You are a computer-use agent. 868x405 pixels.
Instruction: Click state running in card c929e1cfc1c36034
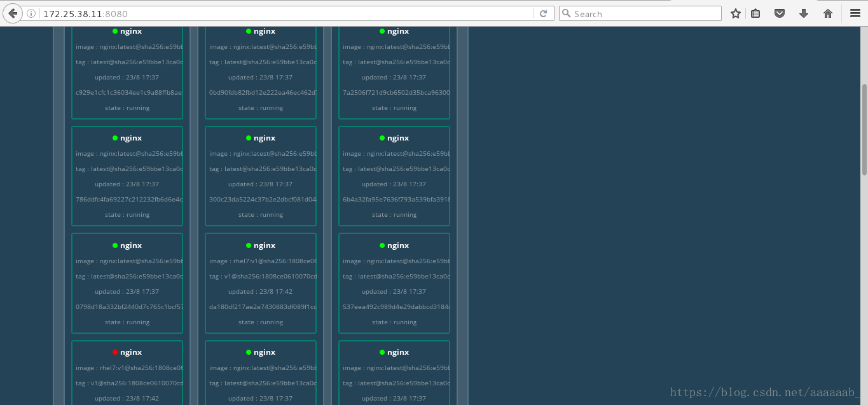(x=127, y=108)
